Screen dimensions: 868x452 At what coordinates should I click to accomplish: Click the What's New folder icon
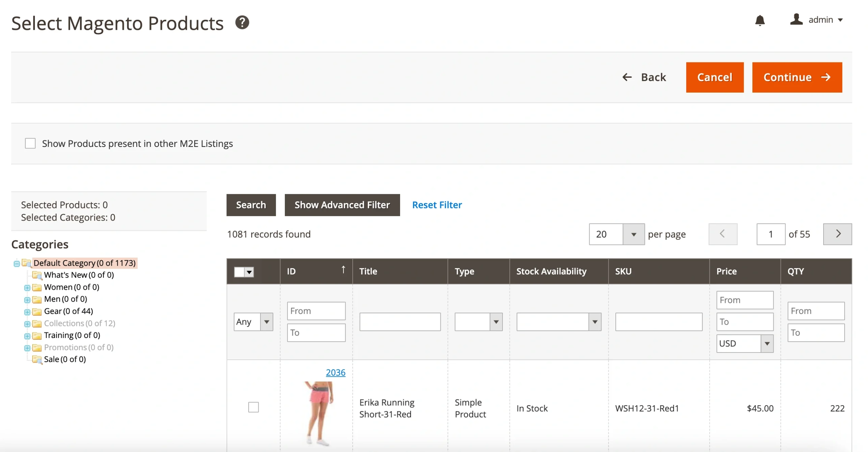[x=37, y=275]
